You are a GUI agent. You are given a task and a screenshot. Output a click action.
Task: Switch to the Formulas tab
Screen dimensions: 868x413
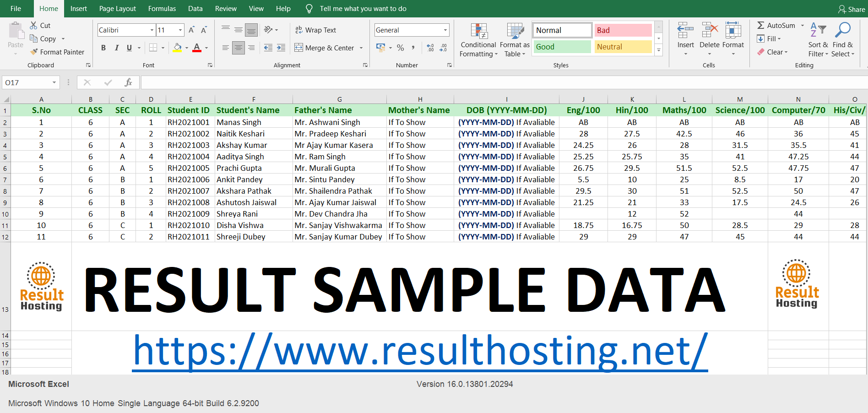click(162, 9)
